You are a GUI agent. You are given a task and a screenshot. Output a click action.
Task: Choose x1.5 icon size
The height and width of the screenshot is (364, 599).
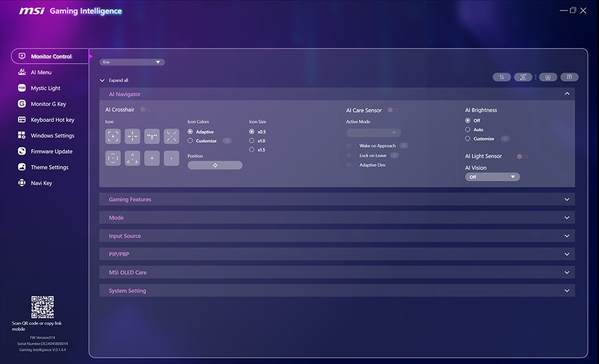(x=253, y=150)
